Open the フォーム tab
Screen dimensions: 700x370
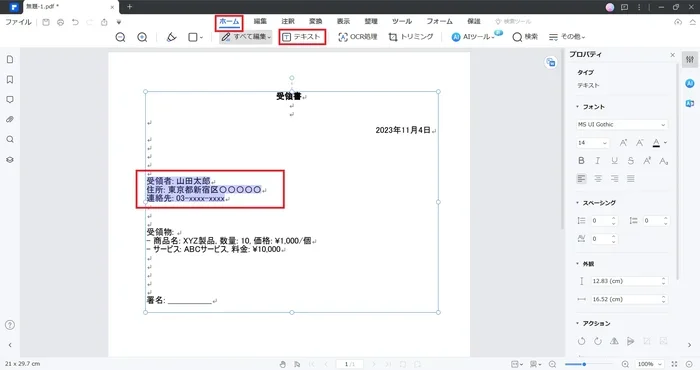point(439,21)
